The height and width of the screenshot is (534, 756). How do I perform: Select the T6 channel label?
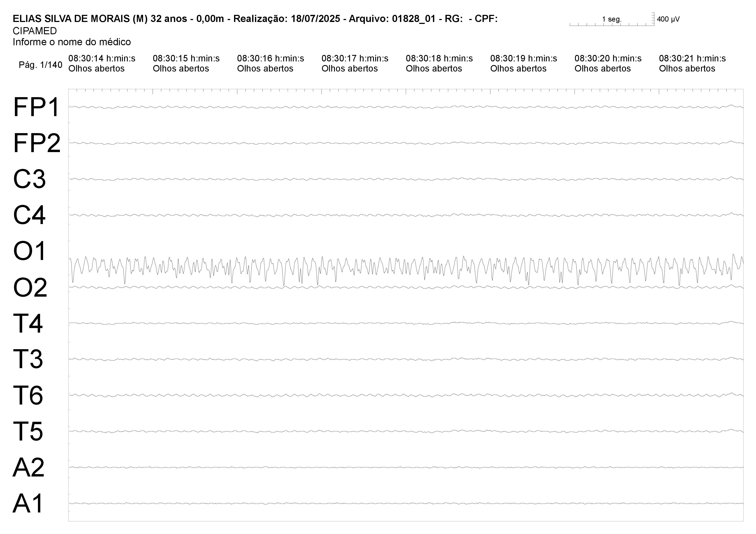click(28, 395)
